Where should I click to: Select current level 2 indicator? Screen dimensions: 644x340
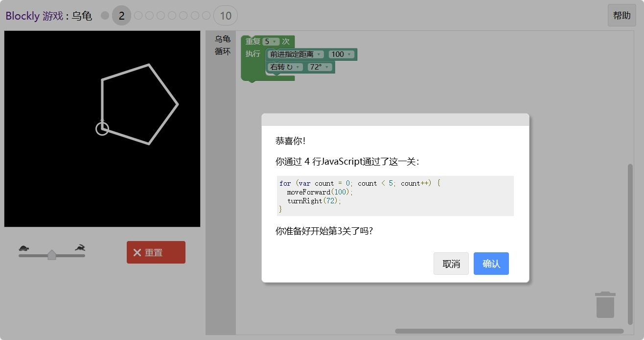click(x=122, y=16)
